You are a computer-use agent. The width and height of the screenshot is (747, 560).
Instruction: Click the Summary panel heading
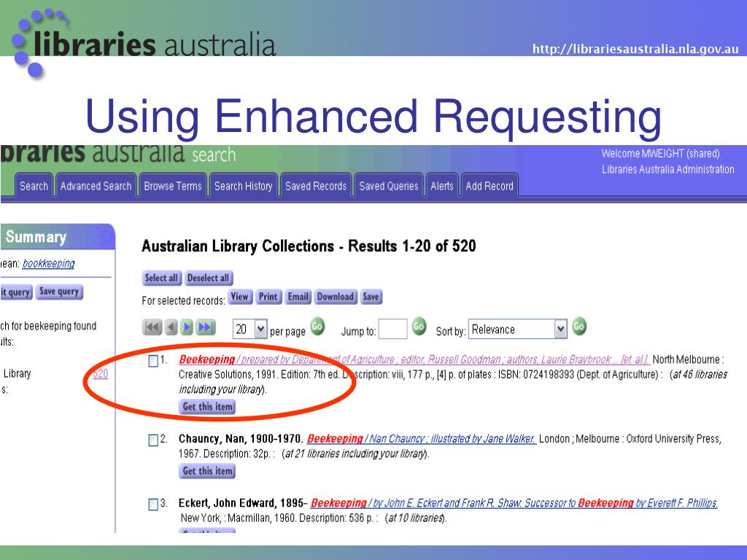36,237
